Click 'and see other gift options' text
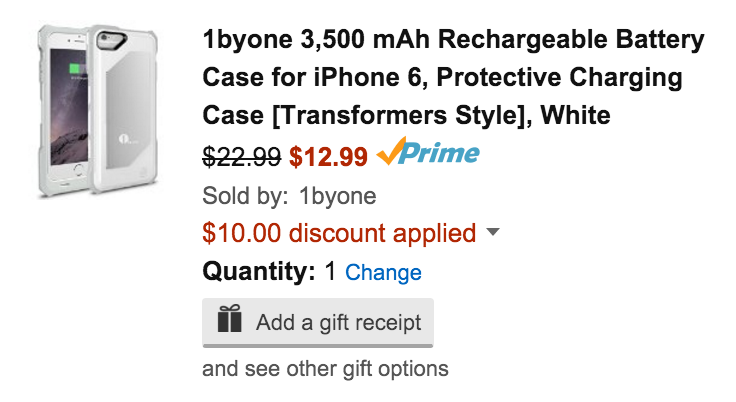 click(x=325, y=368)
